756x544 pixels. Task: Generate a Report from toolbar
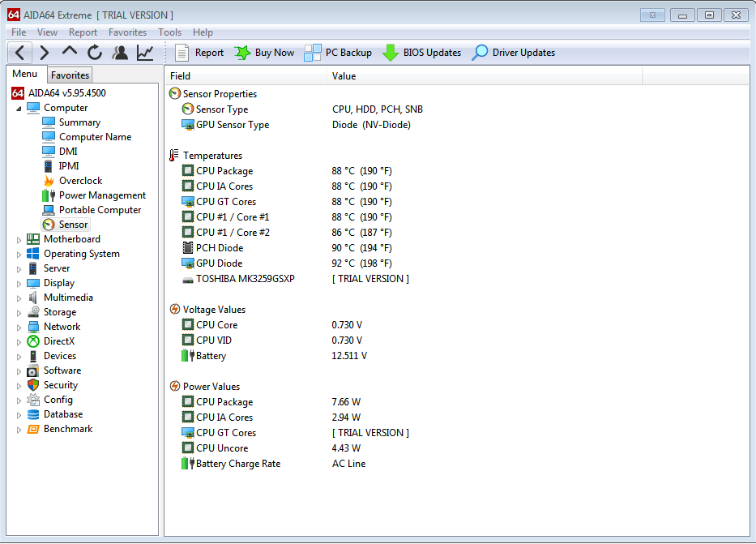199,53
